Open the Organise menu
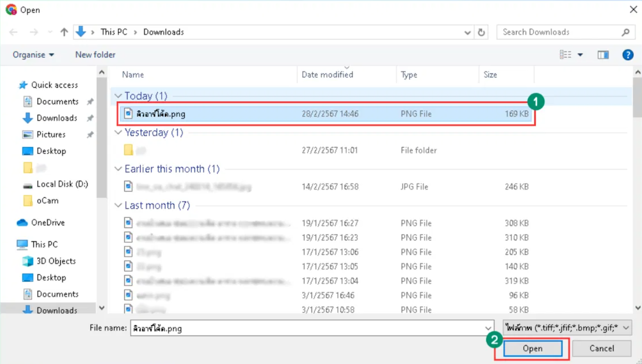 point(33,55)
